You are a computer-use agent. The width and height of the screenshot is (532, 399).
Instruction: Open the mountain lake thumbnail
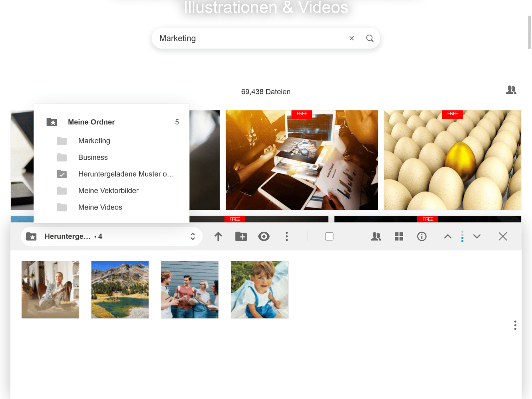click(x=120, y=290)
